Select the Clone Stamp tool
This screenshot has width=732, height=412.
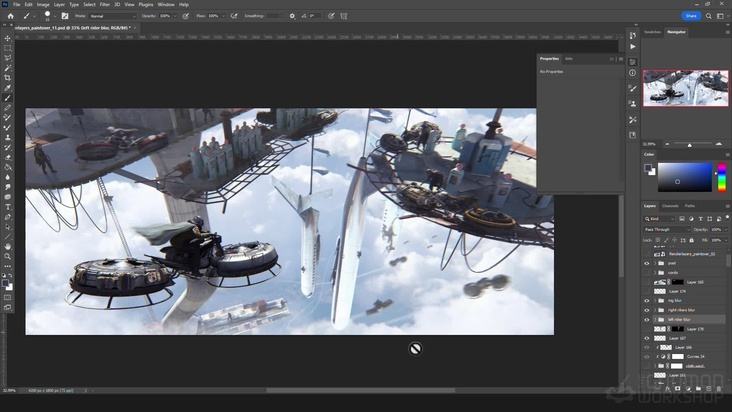(x=7, y=138)
